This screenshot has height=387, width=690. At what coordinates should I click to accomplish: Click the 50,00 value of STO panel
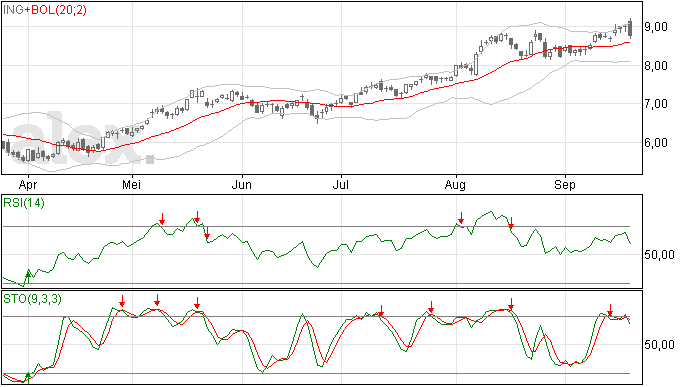pos(659,344)
